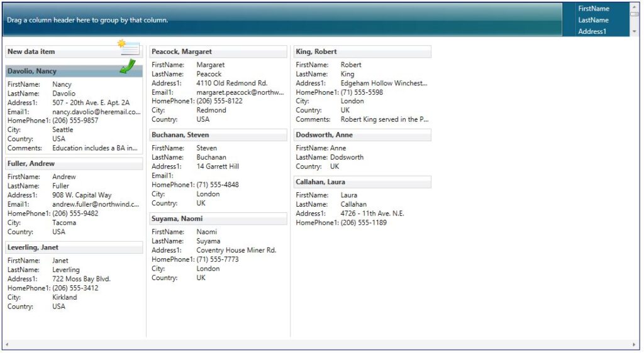Click phone (71) 555-7773
644x353 pixels.
click(x=218, y=259)
